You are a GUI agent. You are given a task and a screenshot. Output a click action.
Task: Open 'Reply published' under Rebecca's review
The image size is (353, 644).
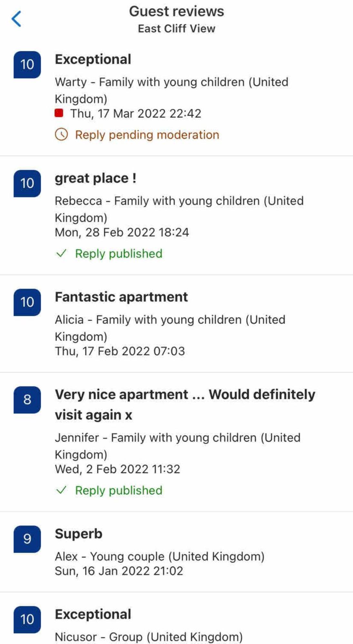(x=119, y=253)
